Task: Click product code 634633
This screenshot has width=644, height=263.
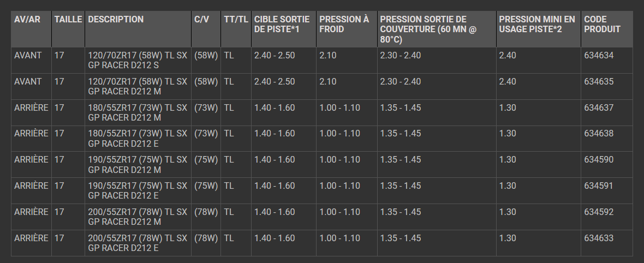Action: coord(599,238)
